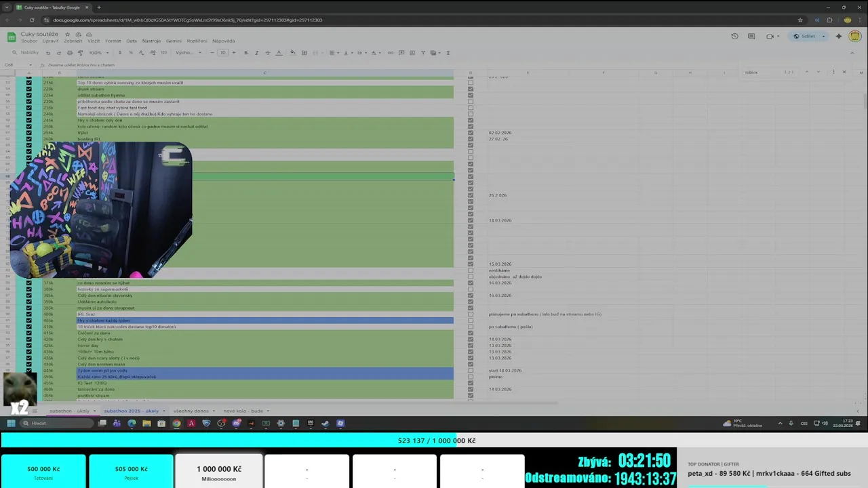
Task: Switch to nové kolo - bude sheet
Action: (243, 411)
